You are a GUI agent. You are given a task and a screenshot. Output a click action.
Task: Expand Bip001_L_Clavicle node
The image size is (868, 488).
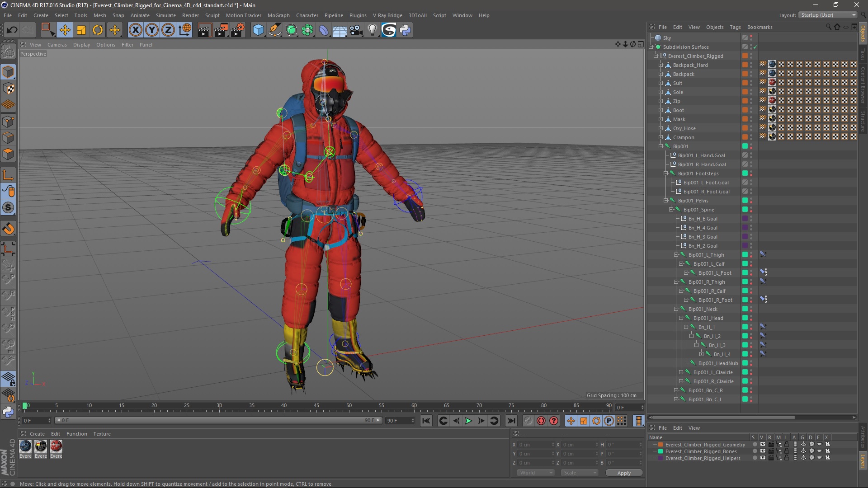click(681, 372)
